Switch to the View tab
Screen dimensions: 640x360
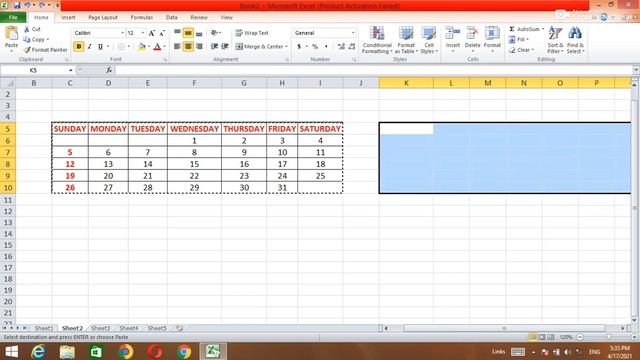227,18
